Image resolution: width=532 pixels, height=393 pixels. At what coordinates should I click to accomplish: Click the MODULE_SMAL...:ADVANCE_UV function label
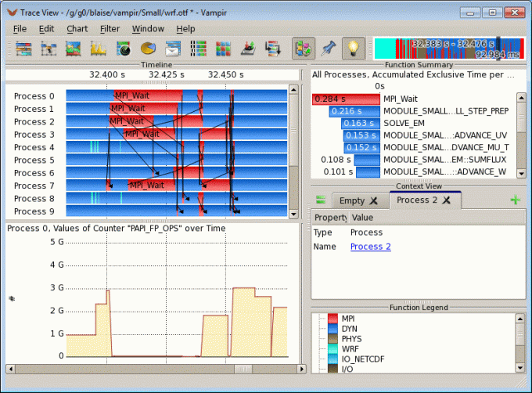(x=445, y=135)
